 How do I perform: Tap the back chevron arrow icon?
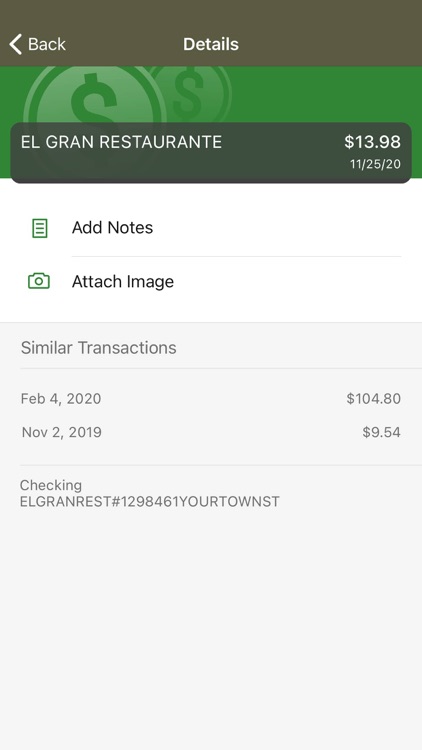(x=15, y=44)
